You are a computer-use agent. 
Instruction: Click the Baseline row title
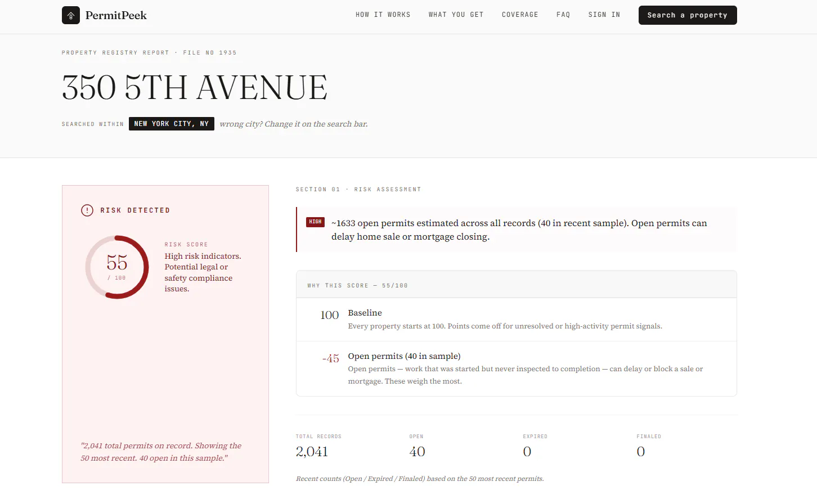click(365, 313)
